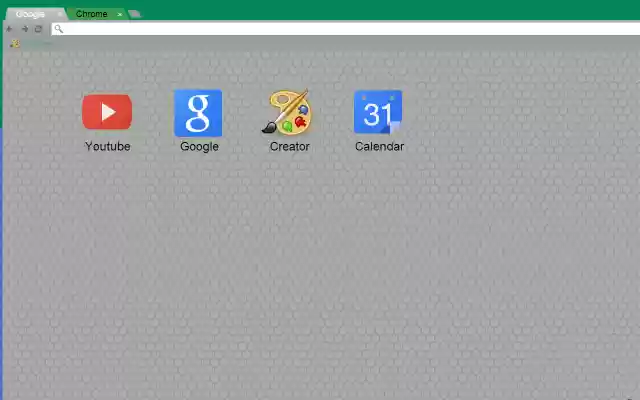Reload the page with refresh icon

coord(38,29)
